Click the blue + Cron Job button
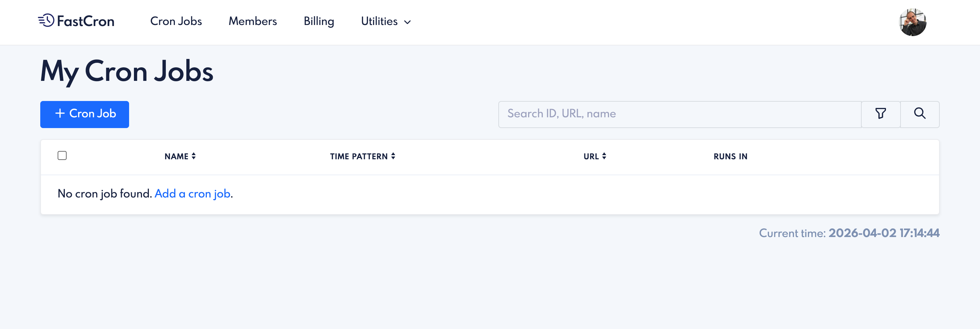 (84, 114)
